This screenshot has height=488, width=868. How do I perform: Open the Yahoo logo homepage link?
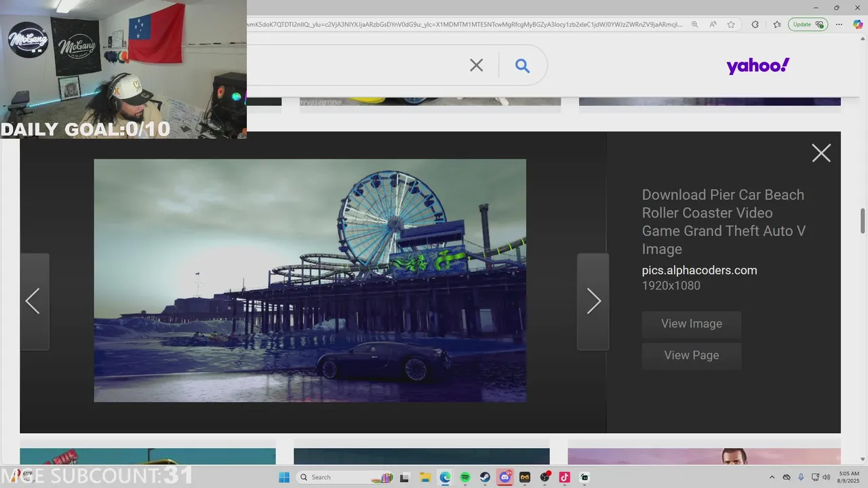click(x=757, y=66)
